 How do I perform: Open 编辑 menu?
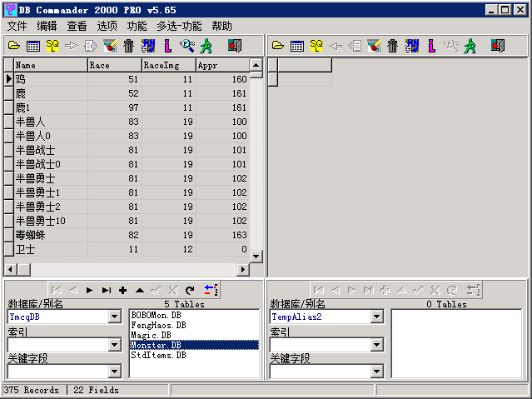[47, 26]
